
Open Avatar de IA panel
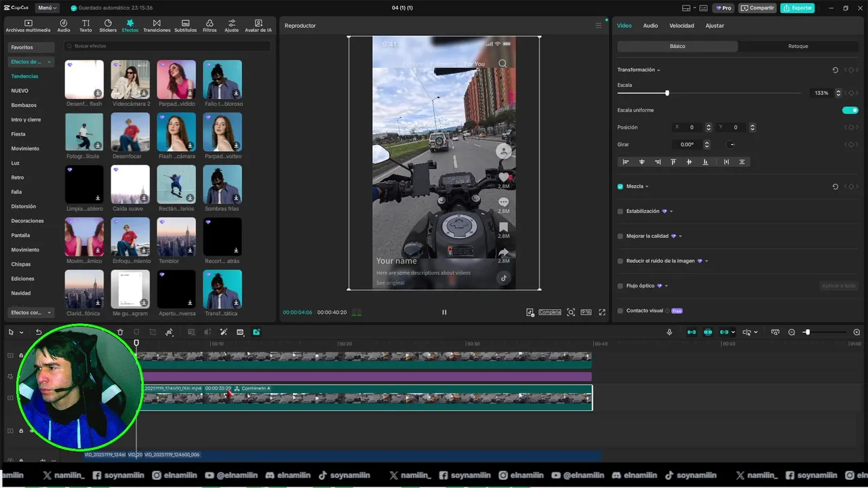point(258,26)
